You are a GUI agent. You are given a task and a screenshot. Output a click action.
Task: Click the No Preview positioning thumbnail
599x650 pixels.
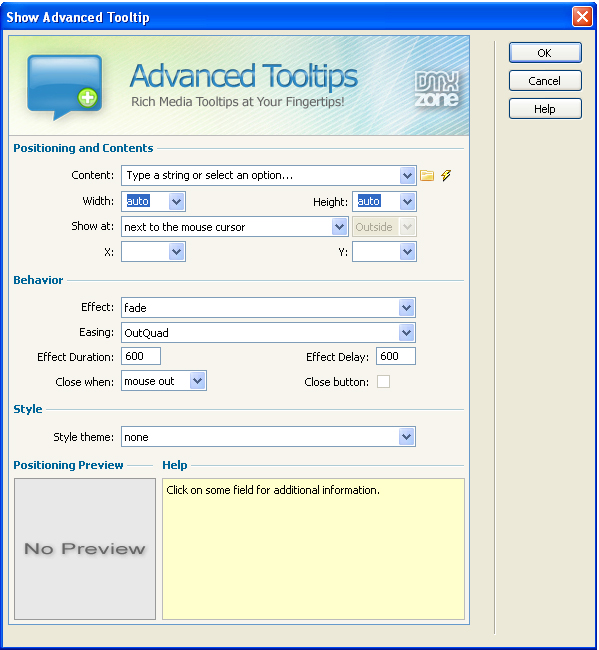pos(85,549)
